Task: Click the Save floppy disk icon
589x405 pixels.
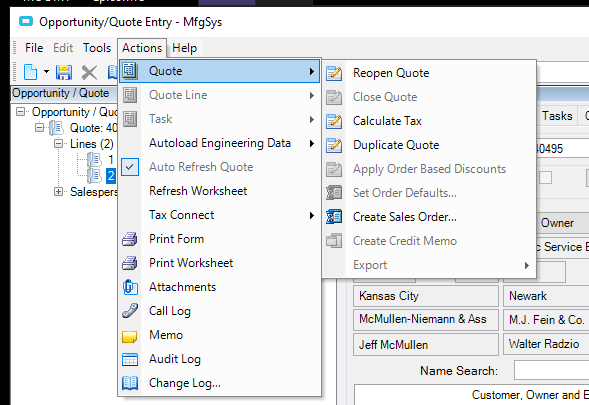Action: [64, 72]
